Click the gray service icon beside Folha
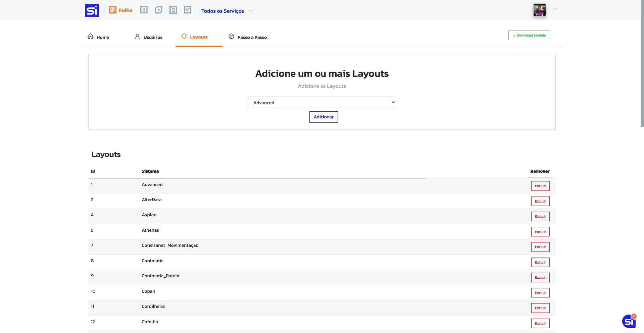The height and width of the screenshot is (333, 644). click(x=144, y=10)
